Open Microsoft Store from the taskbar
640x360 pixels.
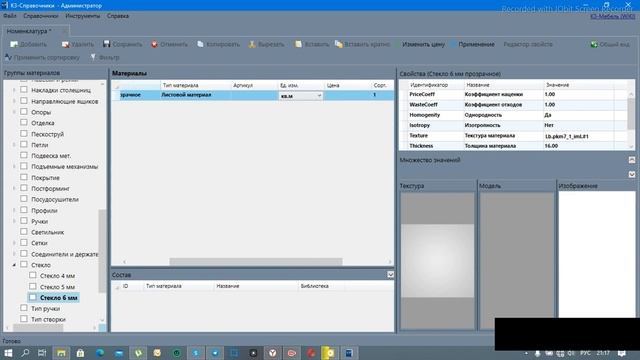click(80, 353)
